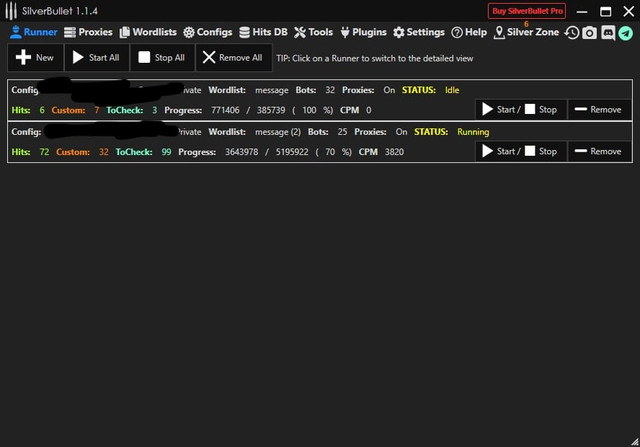Click progress value 771406
The image size is (640, 447).
(225, 110)
